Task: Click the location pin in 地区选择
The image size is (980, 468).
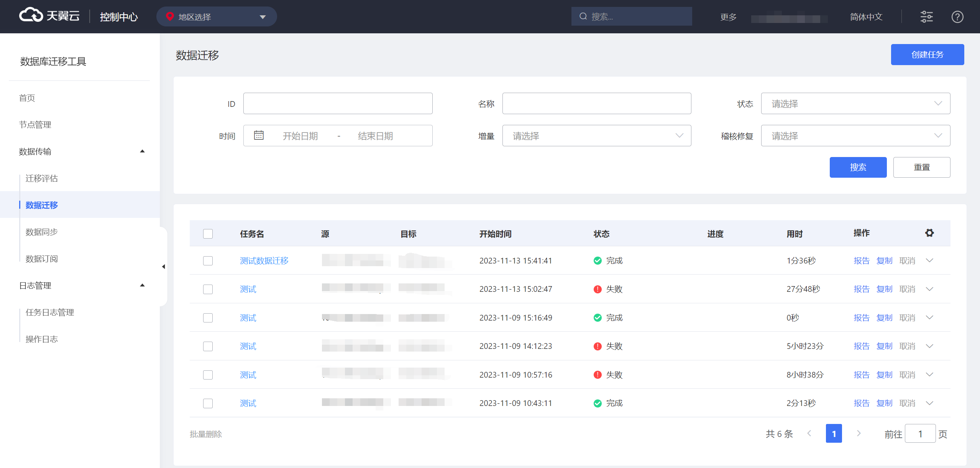Action: (169, 16)
